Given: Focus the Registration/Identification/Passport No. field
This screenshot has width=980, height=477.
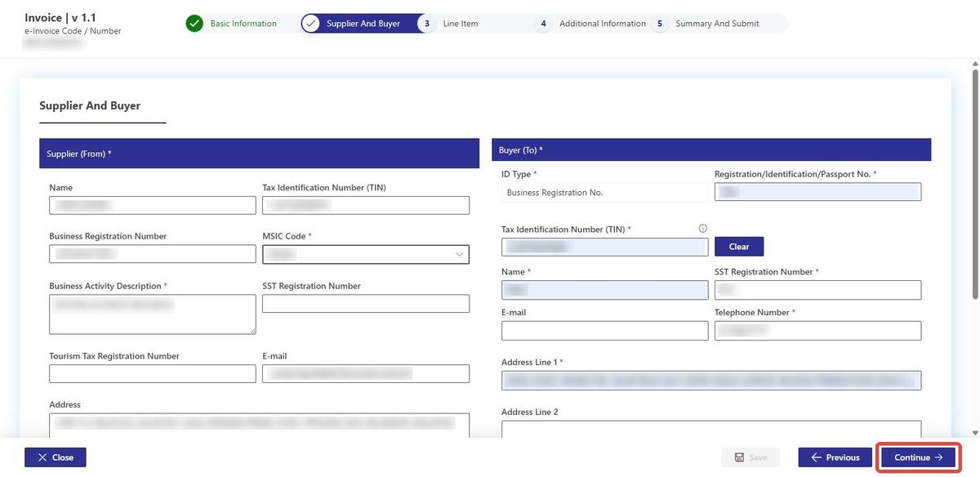Looking at the screenshot, I should click(x=817, y=192).
